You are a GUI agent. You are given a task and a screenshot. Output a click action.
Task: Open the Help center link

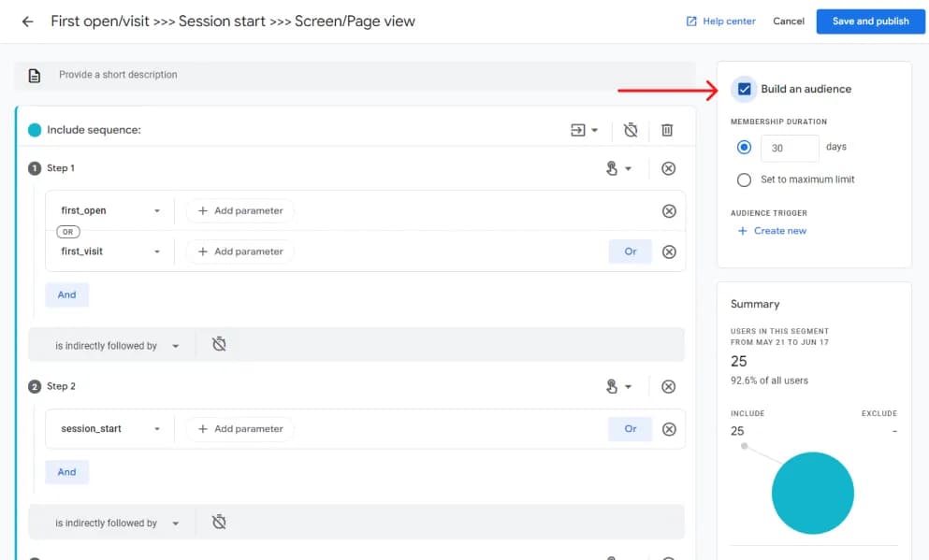coord(720,22)
